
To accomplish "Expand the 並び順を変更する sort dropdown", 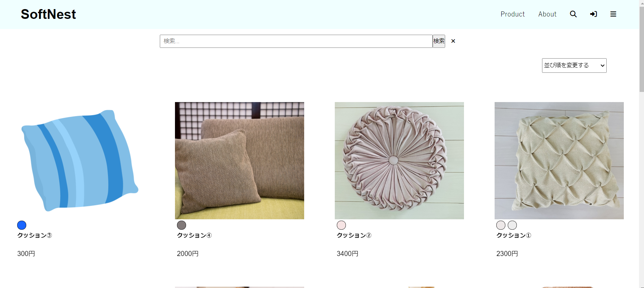I will click(574, 65).
